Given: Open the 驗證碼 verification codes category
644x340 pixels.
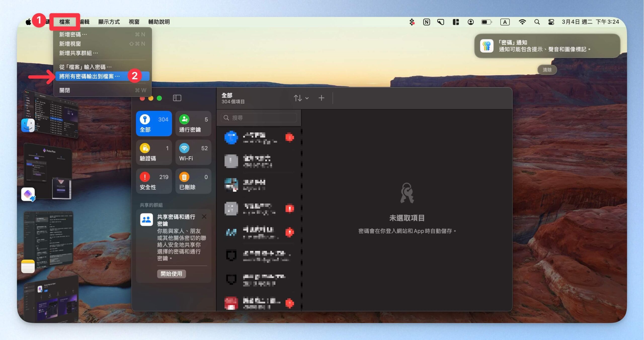Looking at the screenshot, I should 154,152.
